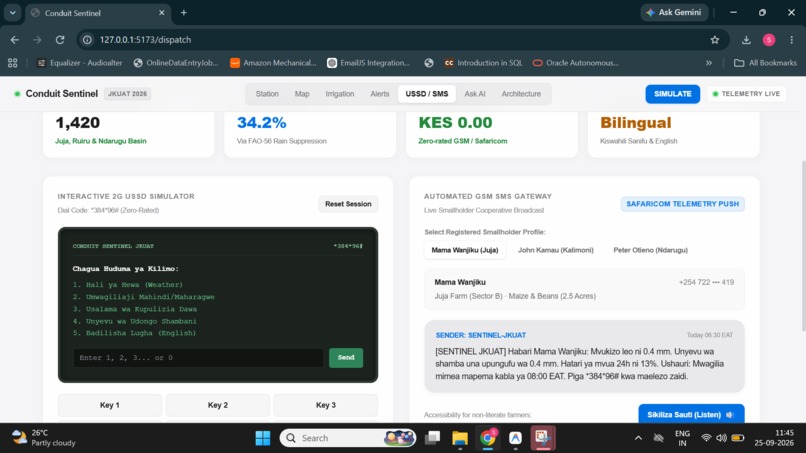Viewport: 806px width, 453px height.
Task: Switch to the Irrigation tab
Action: pos(340,94)
